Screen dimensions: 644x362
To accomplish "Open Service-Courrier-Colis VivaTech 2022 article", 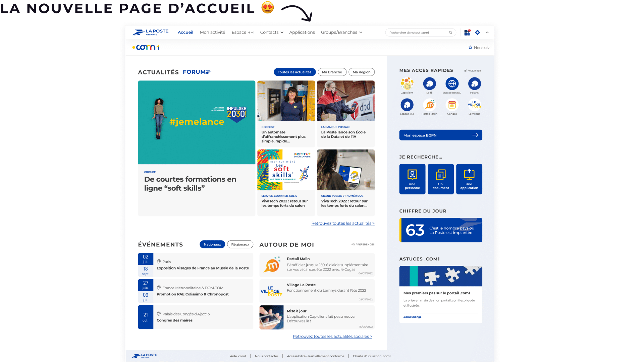I will pyautogui.click(x=286, y=183).
